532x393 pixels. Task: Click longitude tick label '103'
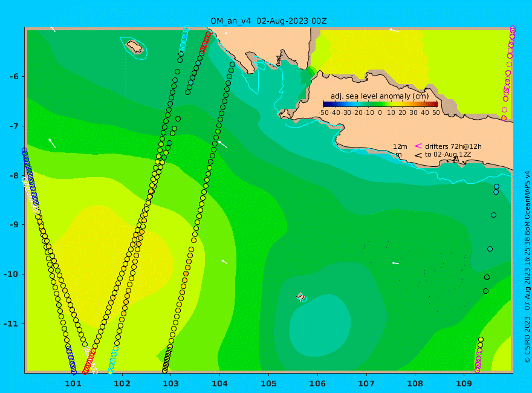(x=171, y=384)
